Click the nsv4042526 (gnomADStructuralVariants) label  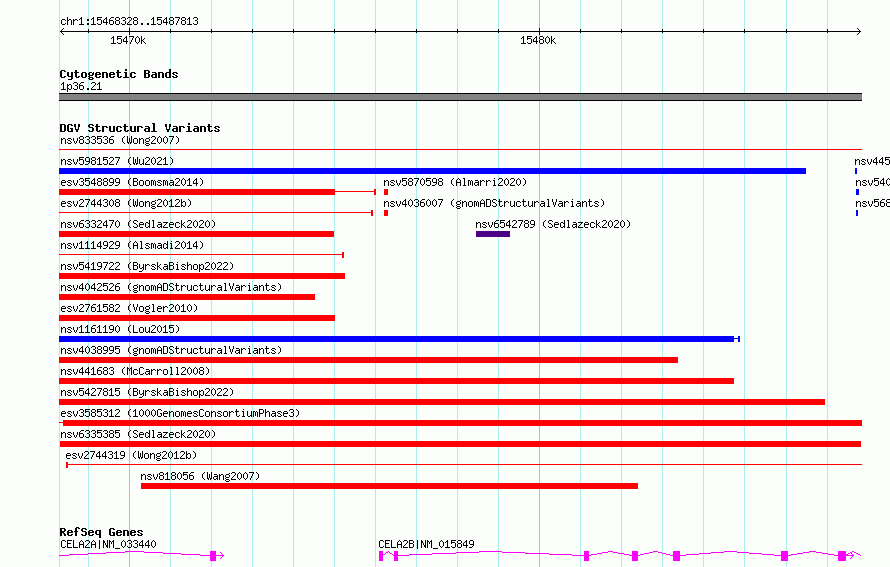click(x=171, y=287)
